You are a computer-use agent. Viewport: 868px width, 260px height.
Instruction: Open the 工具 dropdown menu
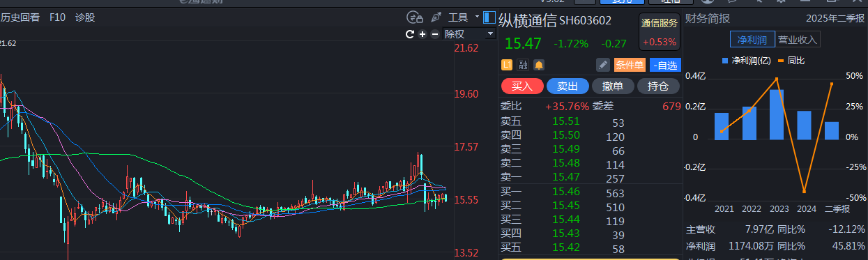(x=464, y=17)
